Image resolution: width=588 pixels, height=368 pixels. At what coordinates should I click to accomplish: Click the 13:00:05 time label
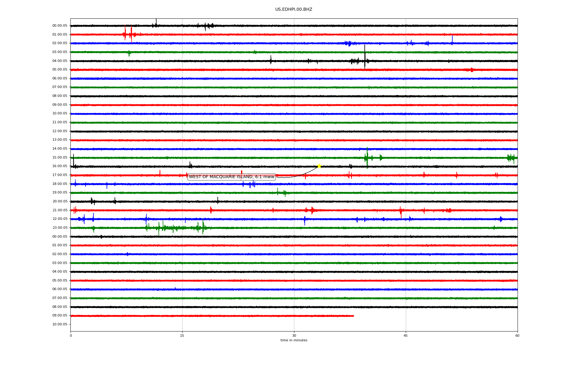(60, 140)
